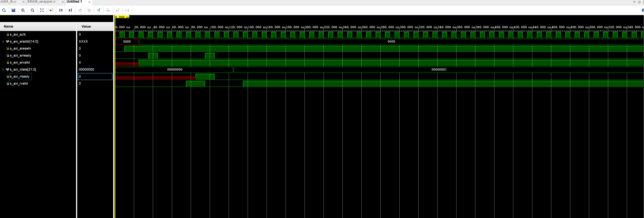
Task: Save the waveform configuration
Action: [13, 10]
